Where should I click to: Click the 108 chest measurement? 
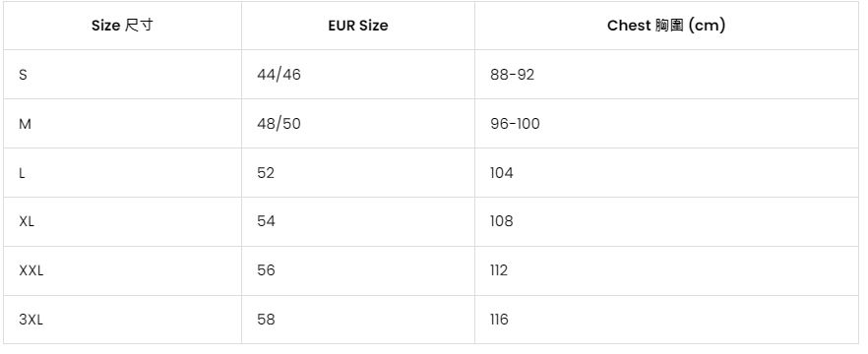click(502, 222)
